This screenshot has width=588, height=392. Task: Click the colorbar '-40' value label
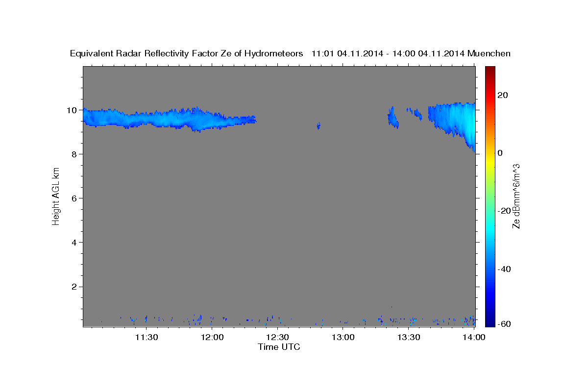click(505, 269)
